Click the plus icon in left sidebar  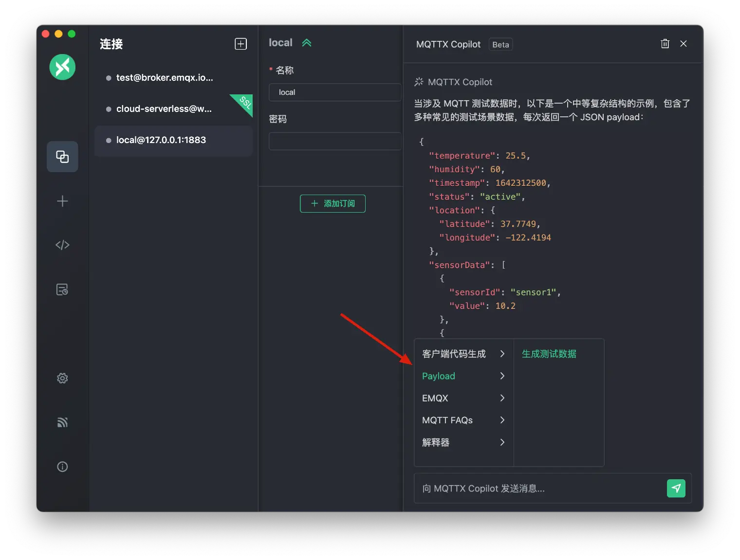62,201
